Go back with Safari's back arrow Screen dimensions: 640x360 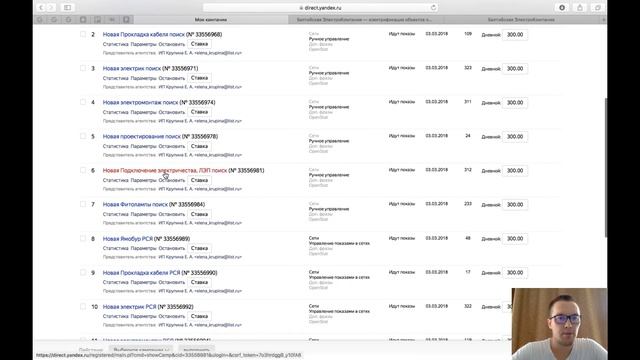[x=41, y=8]
